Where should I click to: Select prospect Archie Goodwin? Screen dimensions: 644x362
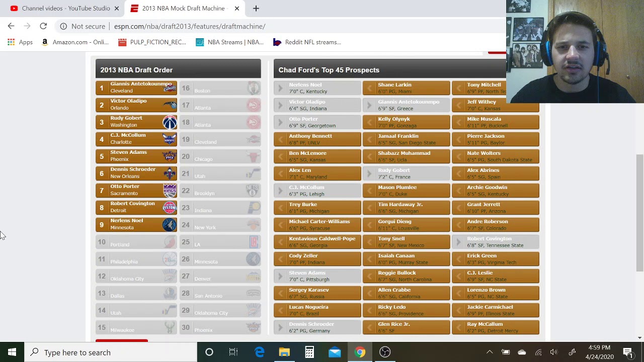click(496, 191)
